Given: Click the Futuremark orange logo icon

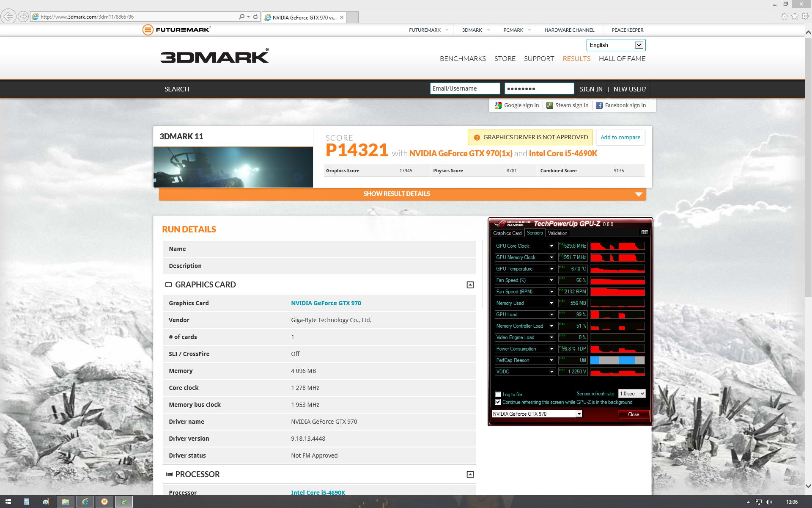Looking at the screenshot, I should click(x=148, y=30).
